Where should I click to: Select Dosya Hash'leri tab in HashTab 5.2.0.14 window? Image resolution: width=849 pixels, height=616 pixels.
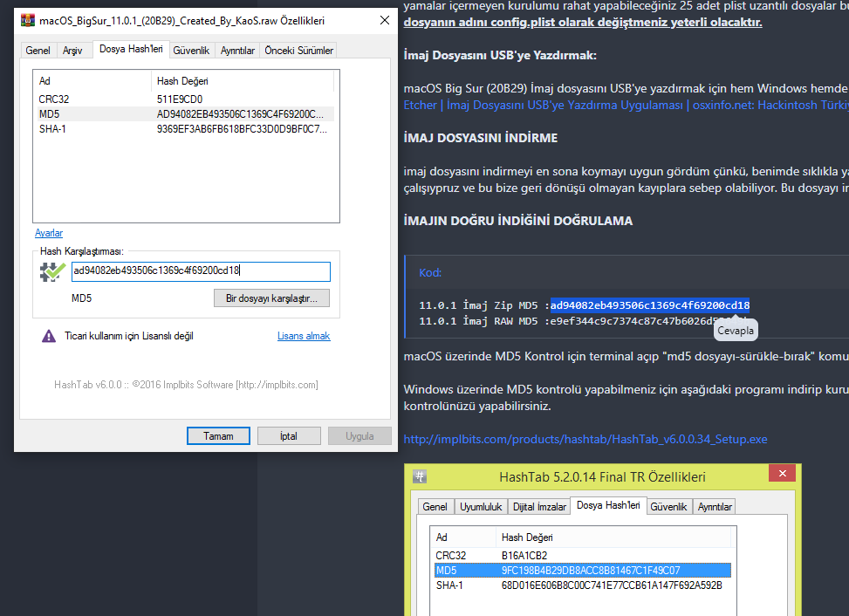608,505
